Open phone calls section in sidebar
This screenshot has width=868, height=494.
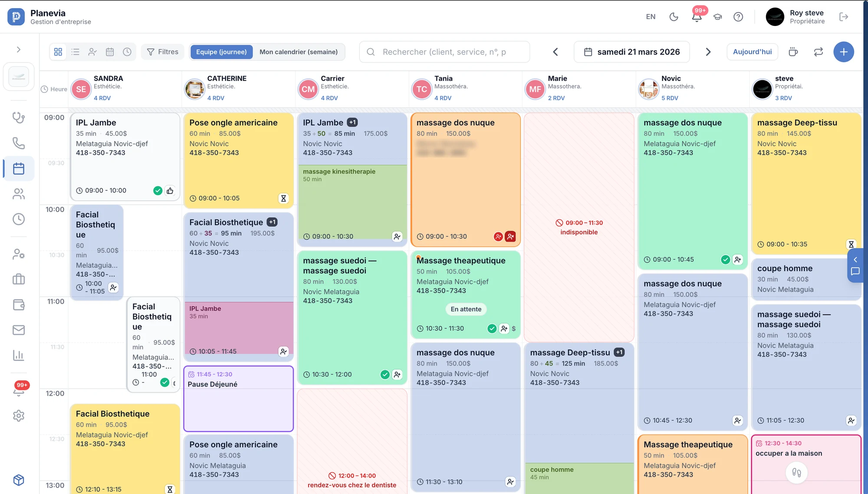tap(19, 143)
